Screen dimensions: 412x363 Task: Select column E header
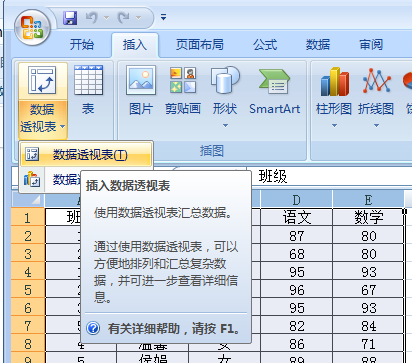click(x=368, y=200)
